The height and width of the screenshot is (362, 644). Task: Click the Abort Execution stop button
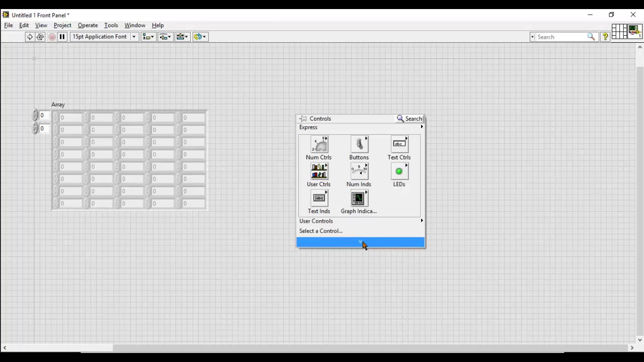52,37
